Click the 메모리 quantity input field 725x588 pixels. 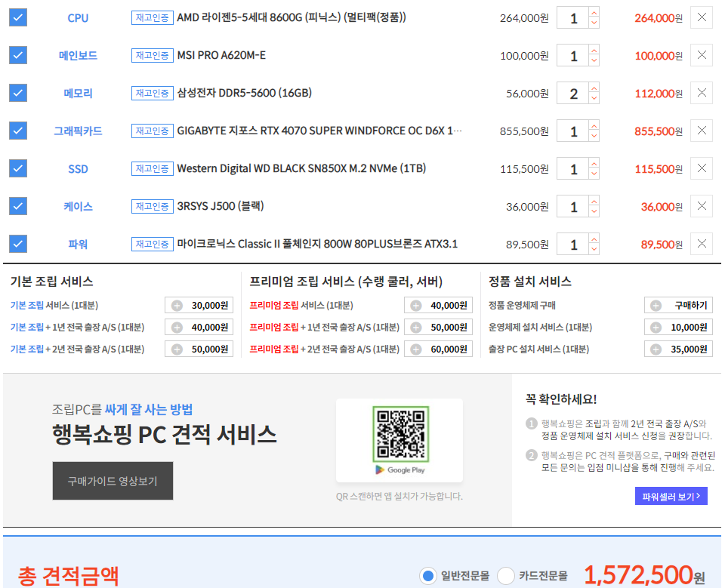[573, 93]
